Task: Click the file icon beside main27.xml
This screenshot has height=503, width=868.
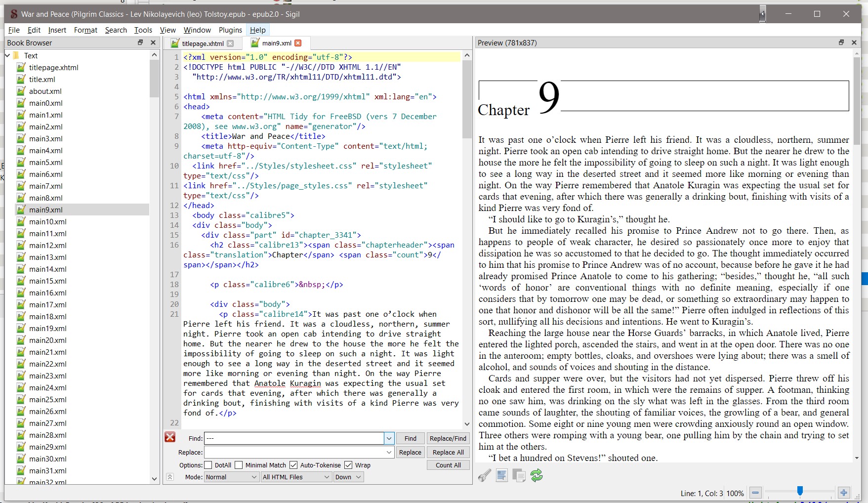Action: 21,423
